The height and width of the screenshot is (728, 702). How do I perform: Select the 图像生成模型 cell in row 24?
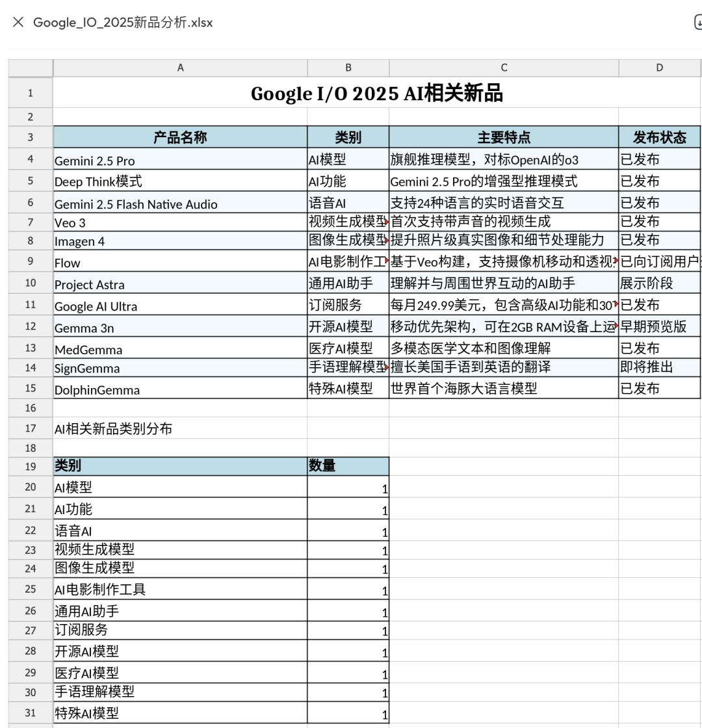[x=180, y=568]
